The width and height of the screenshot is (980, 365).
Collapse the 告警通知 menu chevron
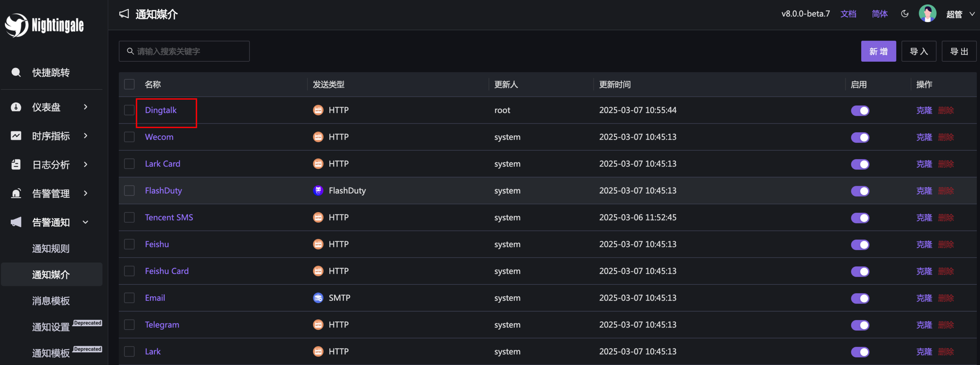(86, 222)
